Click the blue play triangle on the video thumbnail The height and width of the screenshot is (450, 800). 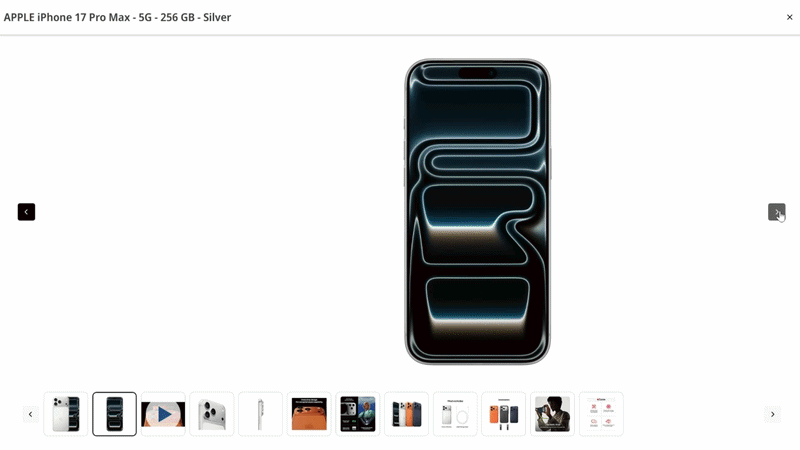[164, 414]
